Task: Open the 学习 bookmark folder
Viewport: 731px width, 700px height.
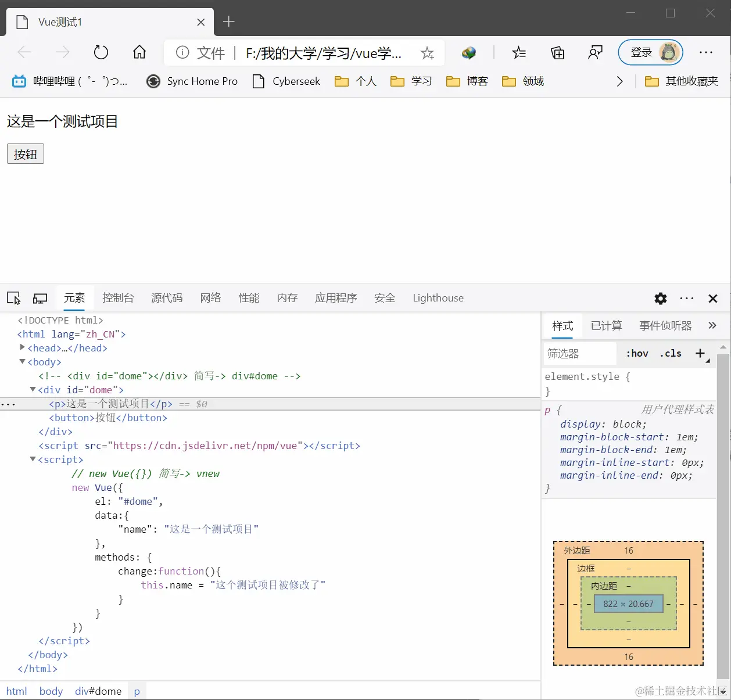Action: point(411,81)
